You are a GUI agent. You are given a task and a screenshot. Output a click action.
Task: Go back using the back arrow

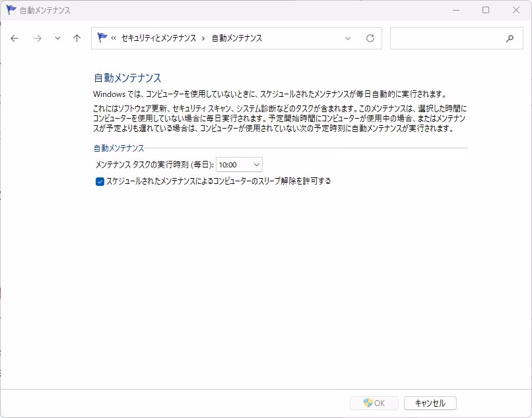point(15,38)
